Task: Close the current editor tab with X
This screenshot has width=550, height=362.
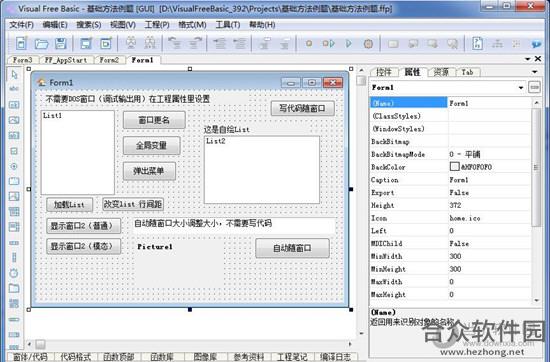Action: pos(538,59)
